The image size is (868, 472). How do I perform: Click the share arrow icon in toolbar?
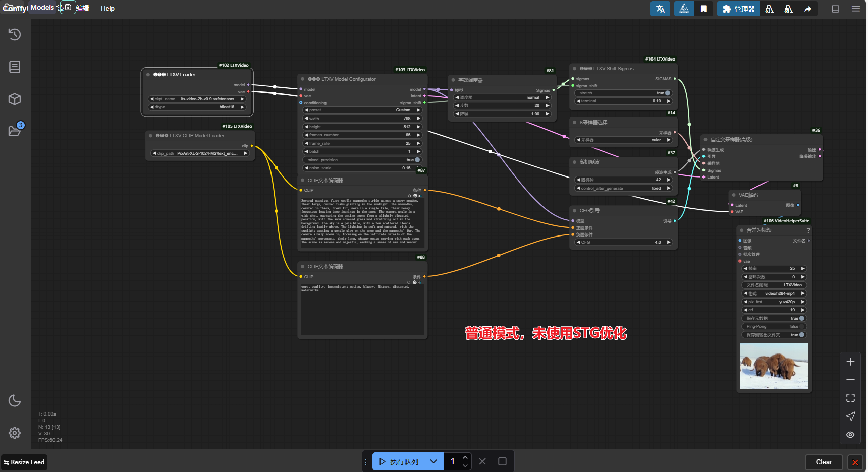click(808, 9)
